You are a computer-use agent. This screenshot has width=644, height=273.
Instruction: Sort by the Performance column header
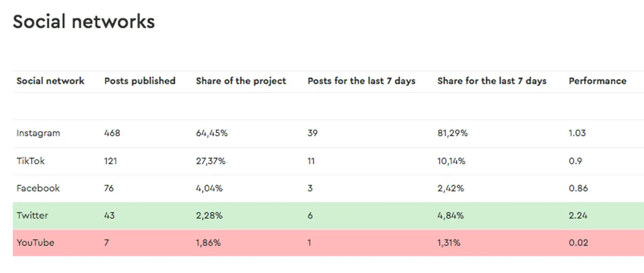click(x=597, y=81)
